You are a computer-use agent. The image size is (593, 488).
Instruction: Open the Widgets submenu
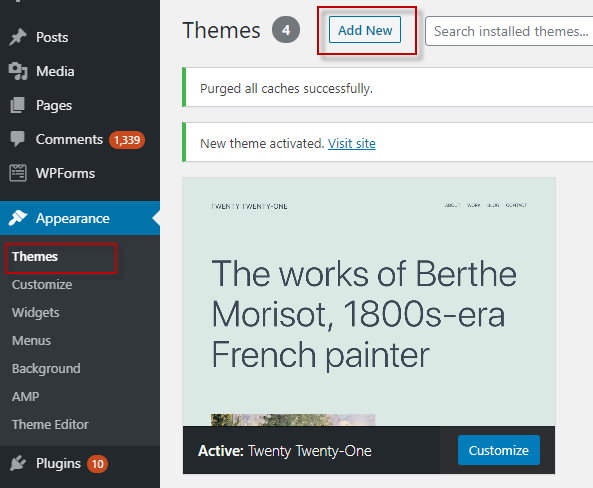tap(36, 312)
